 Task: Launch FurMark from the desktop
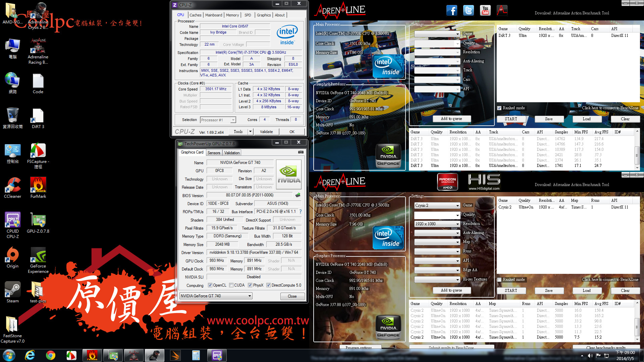click(x=38, y=188)
